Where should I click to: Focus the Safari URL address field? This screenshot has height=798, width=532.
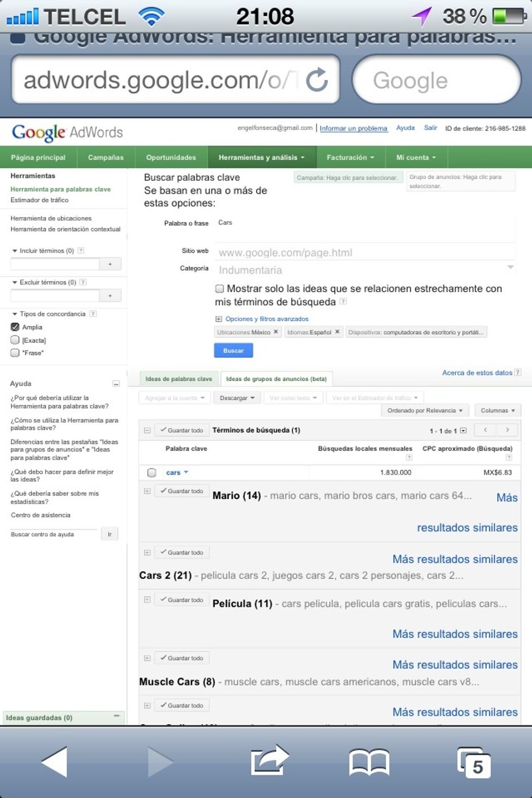coord(161,80)
